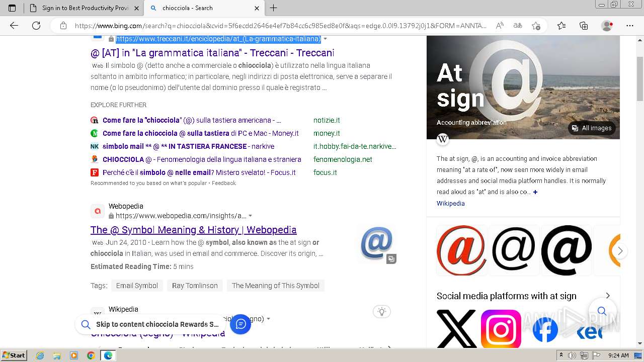644x362 pixels.
Task: Open Edge settings and more menu
Action: pos(630,26)
